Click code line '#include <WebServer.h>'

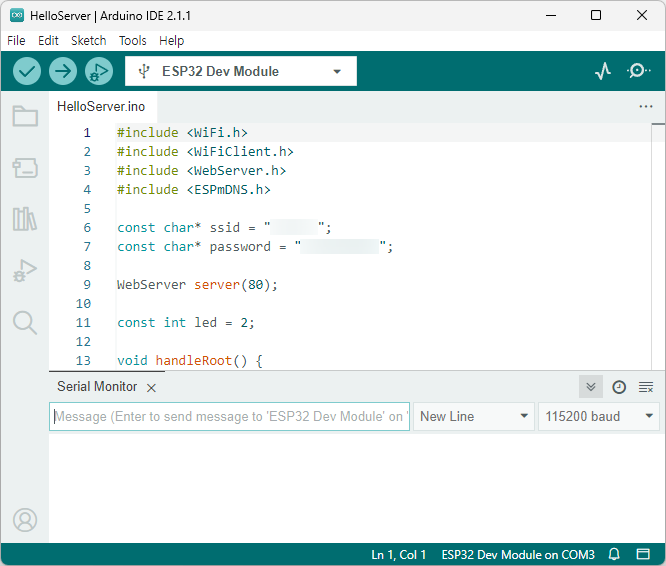point(201,171)
